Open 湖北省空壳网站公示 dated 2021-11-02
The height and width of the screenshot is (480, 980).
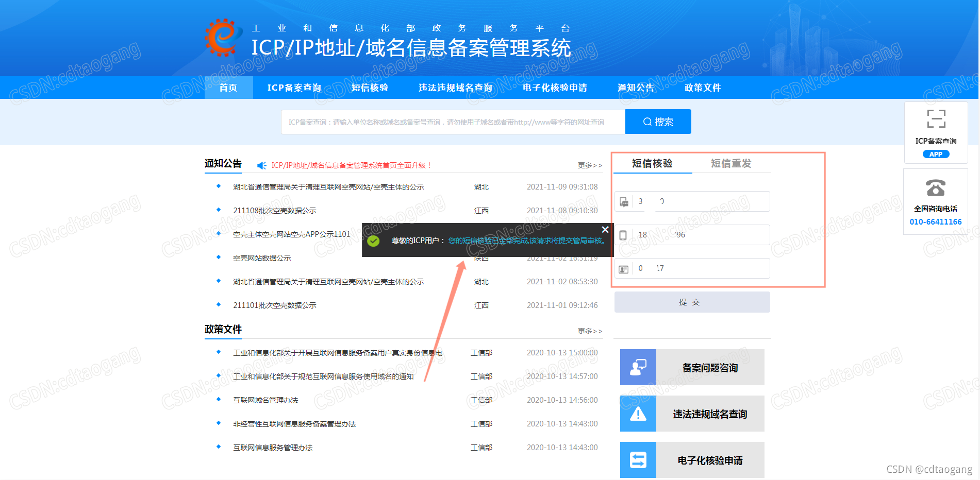328,282
